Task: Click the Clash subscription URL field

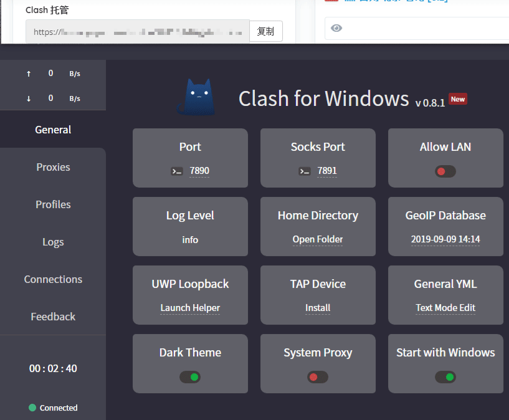Action: coord(137,32)
